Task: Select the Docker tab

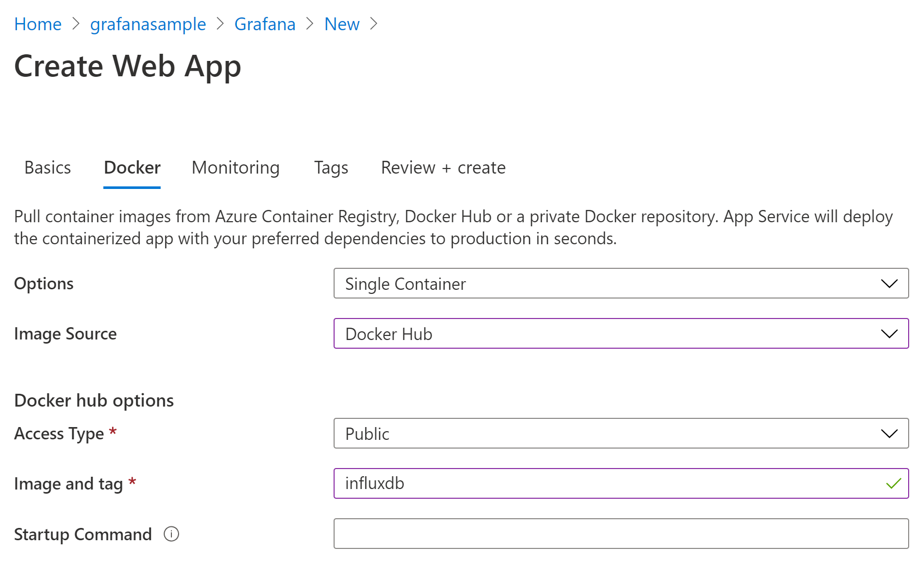Action: (132, 167)
